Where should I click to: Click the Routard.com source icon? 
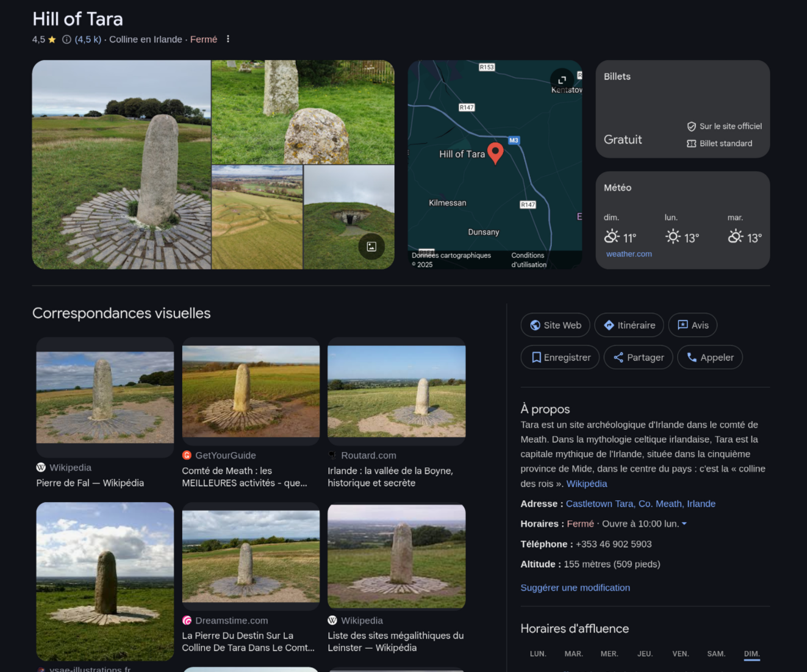(332, 456)
